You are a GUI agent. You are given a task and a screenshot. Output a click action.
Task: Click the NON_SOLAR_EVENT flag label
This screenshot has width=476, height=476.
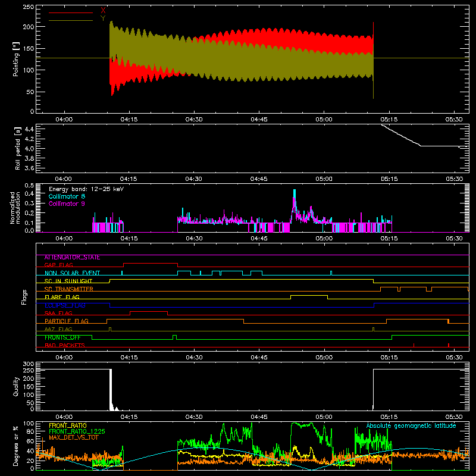coord(72,273)
